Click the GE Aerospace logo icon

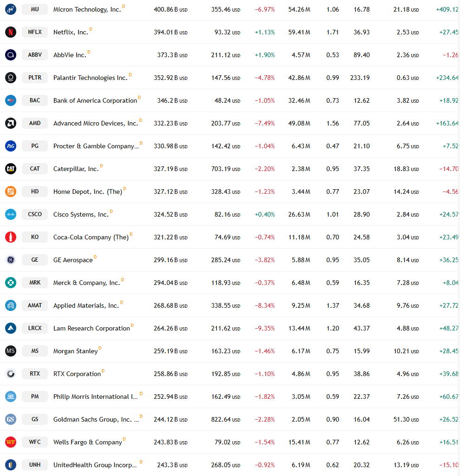click(x=11, y=260)
